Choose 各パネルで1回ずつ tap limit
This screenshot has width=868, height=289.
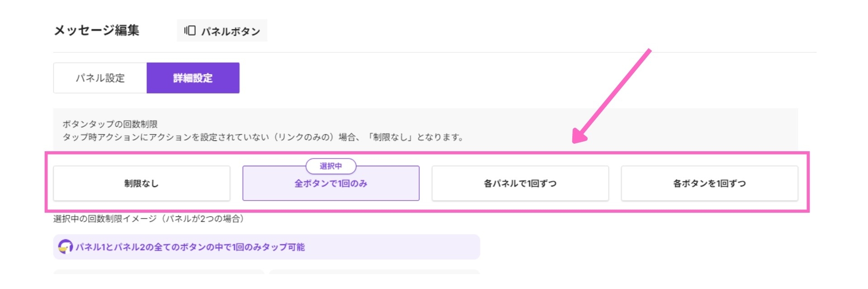pos(520,183)
